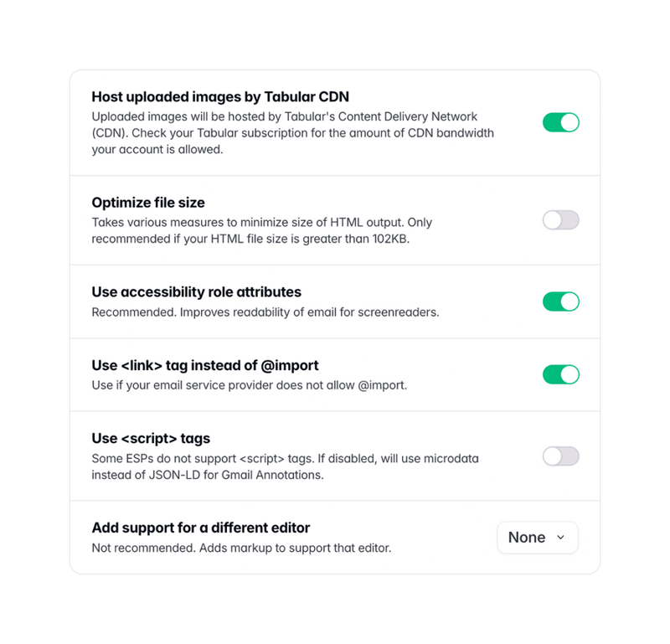Click the Host uploaded images by Tabular CDN heading
The height and width of the screenshot is (644, 670).
coord(220,96)
